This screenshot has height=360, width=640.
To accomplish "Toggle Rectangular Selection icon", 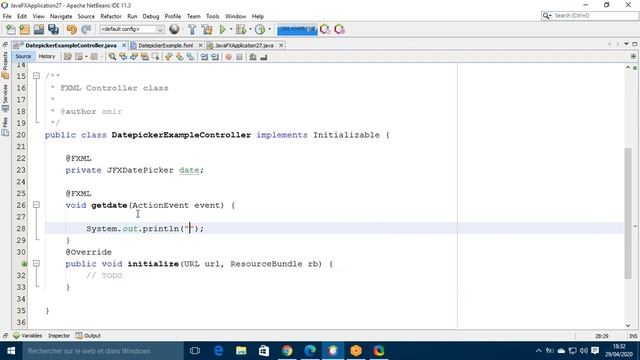I will [156, 57].
